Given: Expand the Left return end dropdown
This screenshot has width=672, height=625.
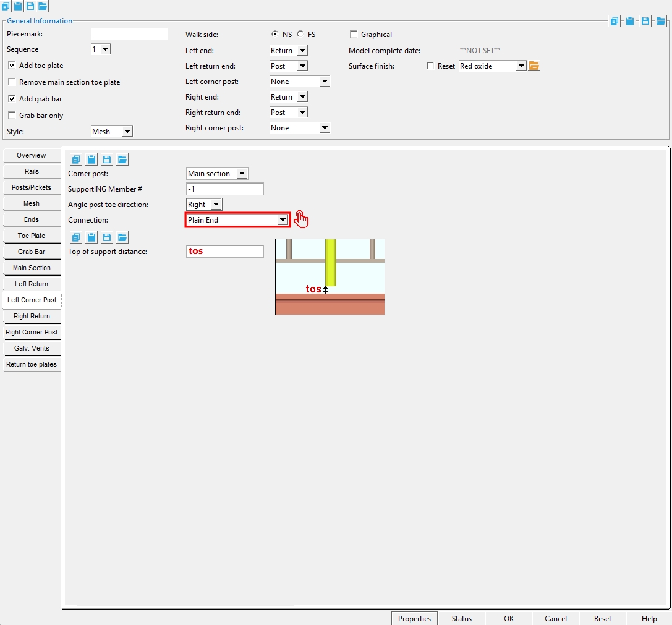Looking at the screenshot, I should click(302, 66).
